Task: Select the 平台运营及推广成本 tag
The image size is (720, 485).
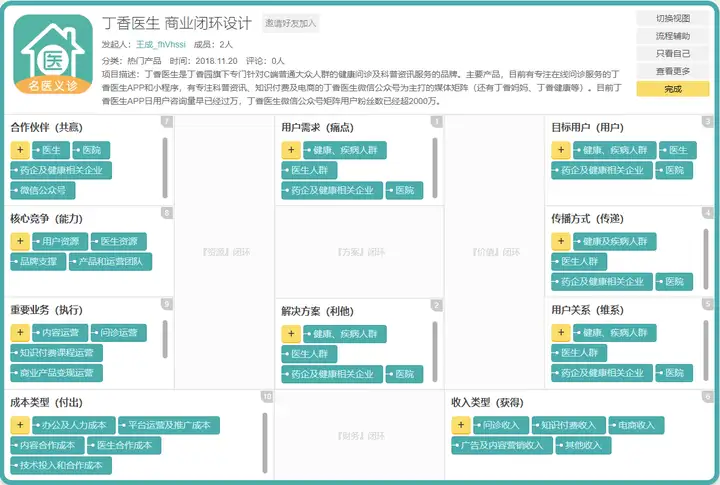Action: 169,425
